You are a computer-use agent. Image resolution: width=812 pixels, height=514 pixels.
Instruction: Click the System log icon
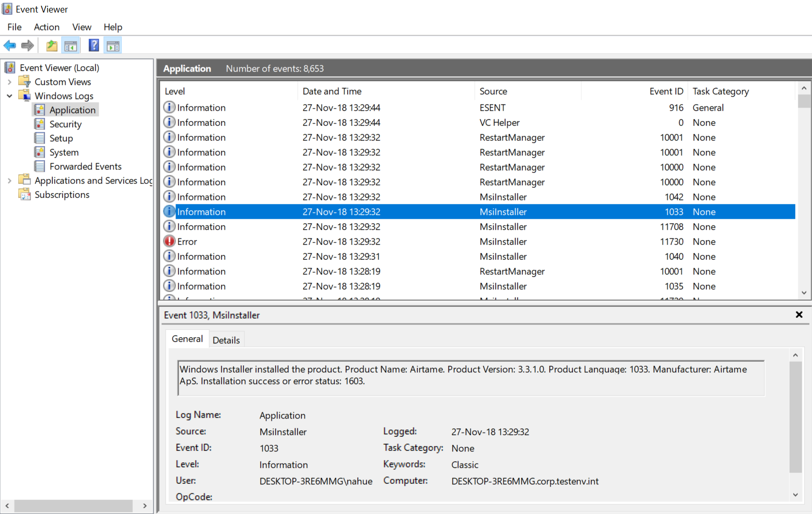click(x=40, y=152)
